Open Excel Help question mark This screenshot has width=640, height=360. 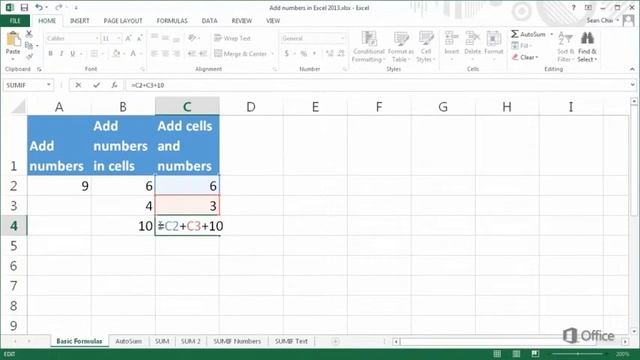573,8
